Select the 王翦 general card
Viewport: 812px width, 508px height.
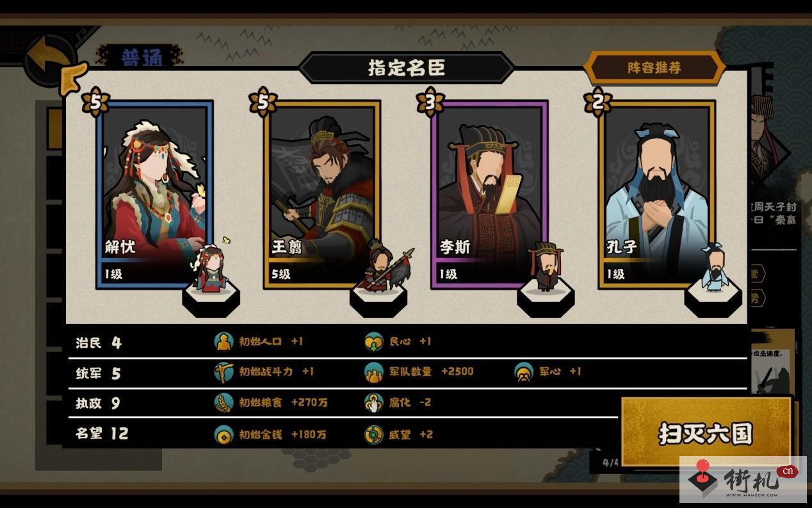click(x=322, y=194)
